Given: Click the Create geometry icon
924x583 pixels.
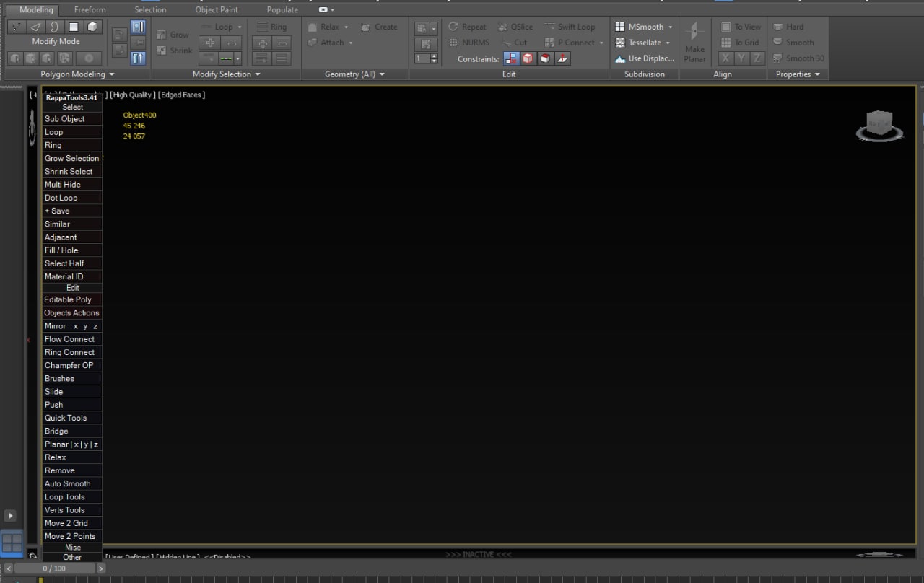Looking at the screenshot, I should click(366, 27).
